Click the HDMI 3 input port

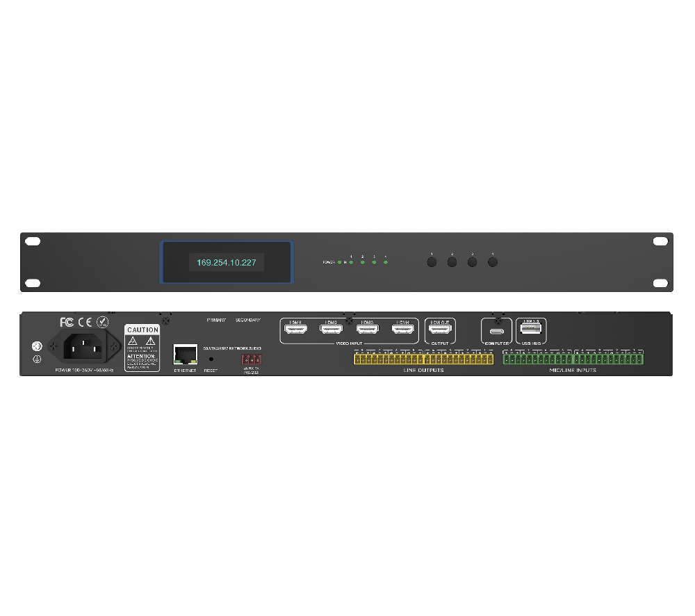(x=368, y=329)
